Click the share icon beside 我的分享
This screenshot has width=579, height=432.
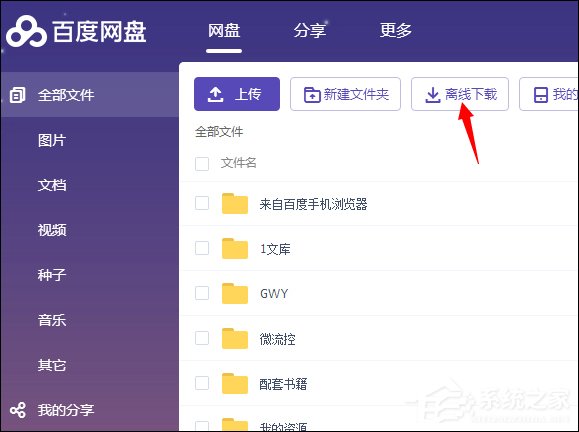[x=18, y=410]
